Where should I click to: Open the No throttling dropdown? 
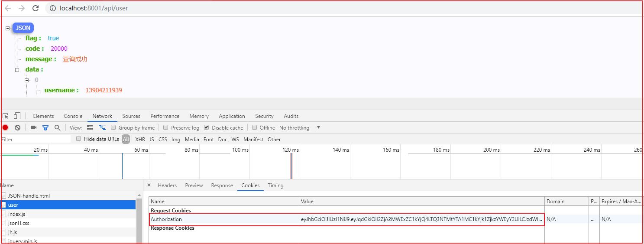click(300, 127)
